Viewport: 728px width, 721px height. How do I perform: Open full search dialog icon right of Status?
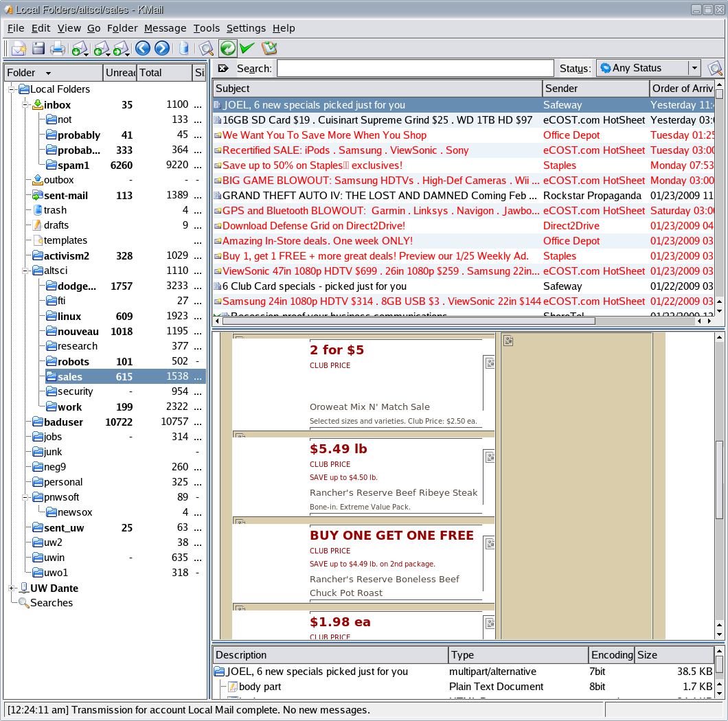715,68
